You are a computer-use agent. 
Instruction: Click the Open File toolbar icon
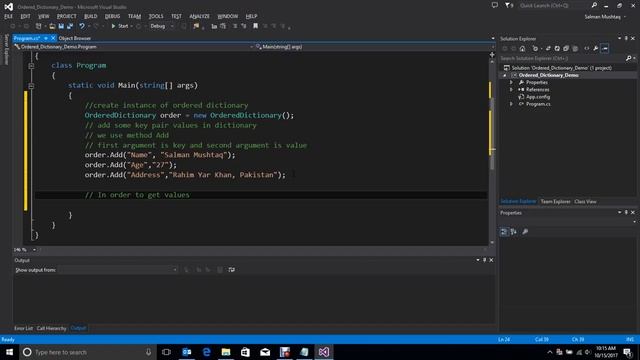(x=52, y=26)
